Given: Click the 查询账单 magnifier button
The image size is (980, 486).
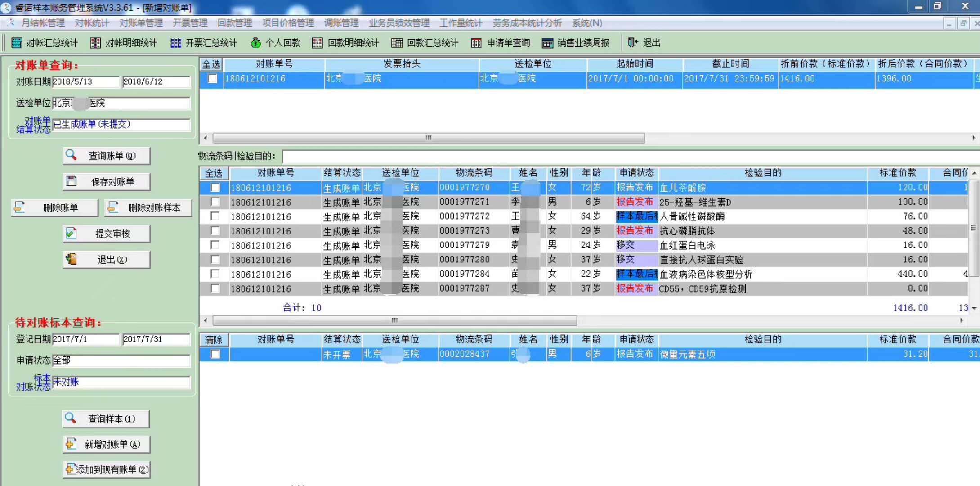Looking at the screenshot, I should coord(106,156).
